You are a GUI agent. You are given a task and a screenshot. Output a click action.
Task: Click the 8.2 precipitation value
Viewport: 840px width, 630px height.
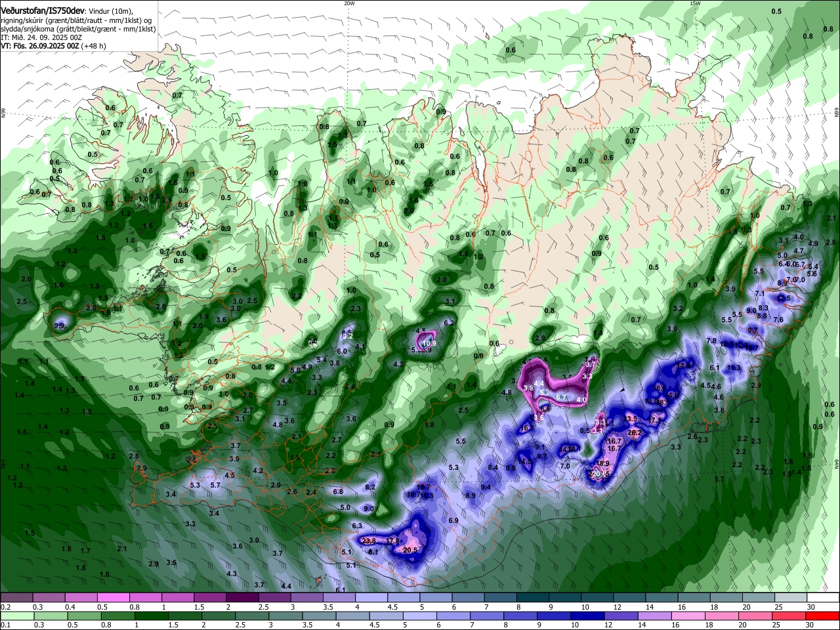(x=370, y=487)
